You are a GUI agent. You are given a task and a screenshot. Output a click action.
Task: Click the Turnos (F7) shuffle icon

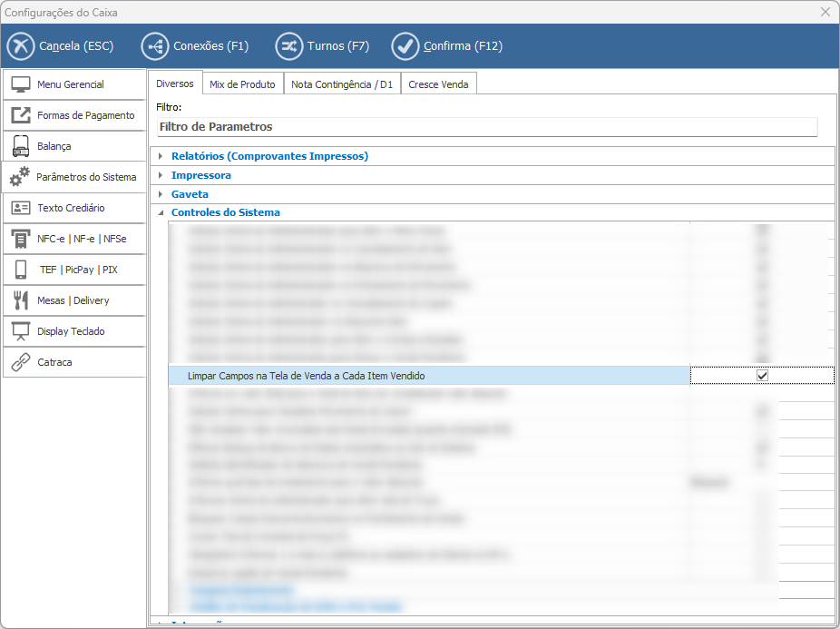coord(288,46)
